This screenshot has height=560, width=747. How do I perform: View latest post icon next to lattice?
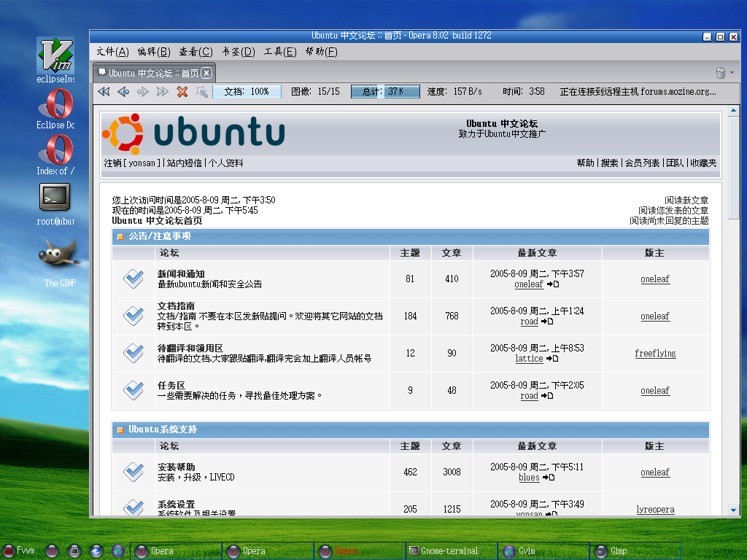click(552, 359)
